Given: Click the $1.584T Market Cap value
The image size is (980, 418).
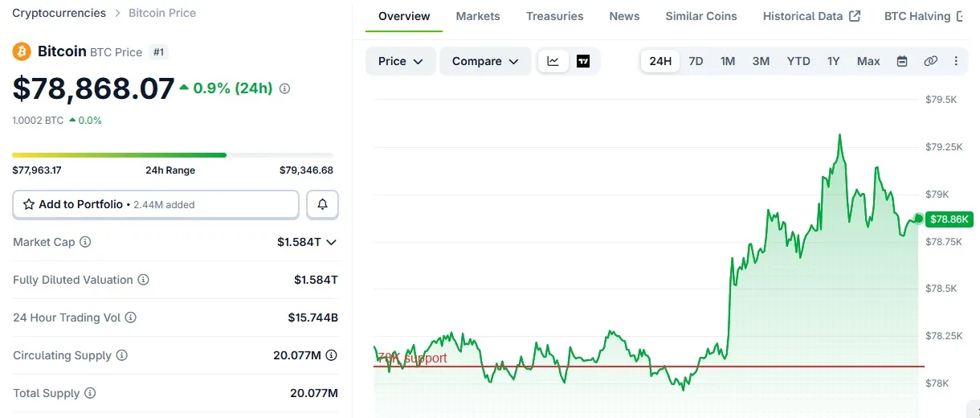Looking at the screenshot, I should tap(299, 242).
